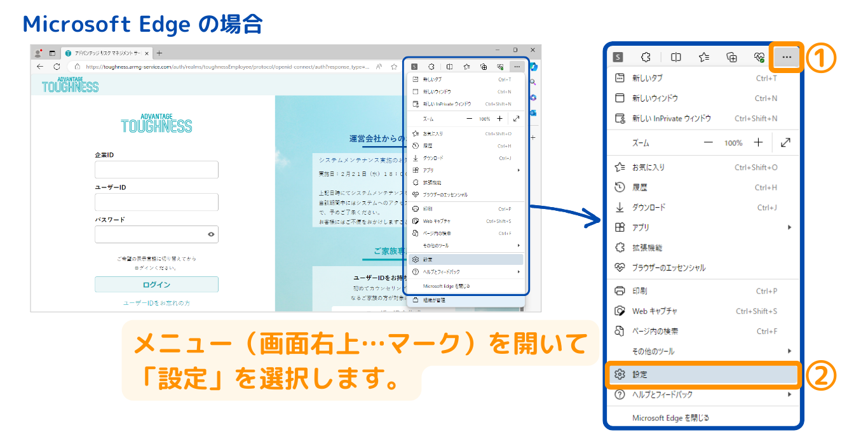868x444 pixels.
Task: Click the search magnifier icon in the Edge sidebar
Action: pos(534,82)
